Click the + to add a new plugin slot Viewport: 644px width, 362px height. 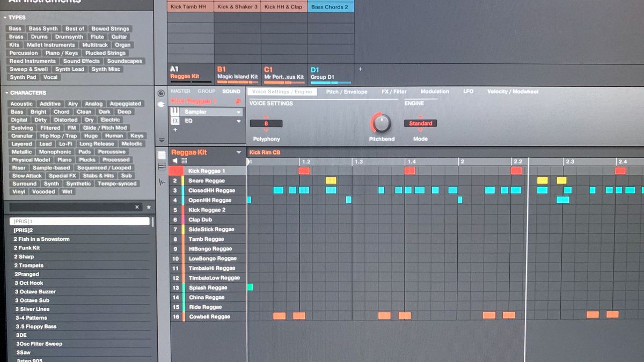click(x=175, y=129)
